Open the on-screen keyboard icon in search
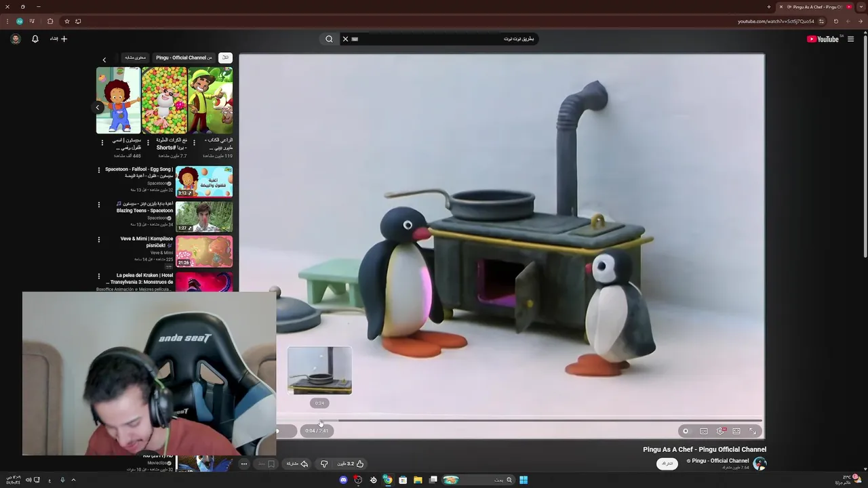Viewport: 868px width, 488px height. (x=355, y=39)
